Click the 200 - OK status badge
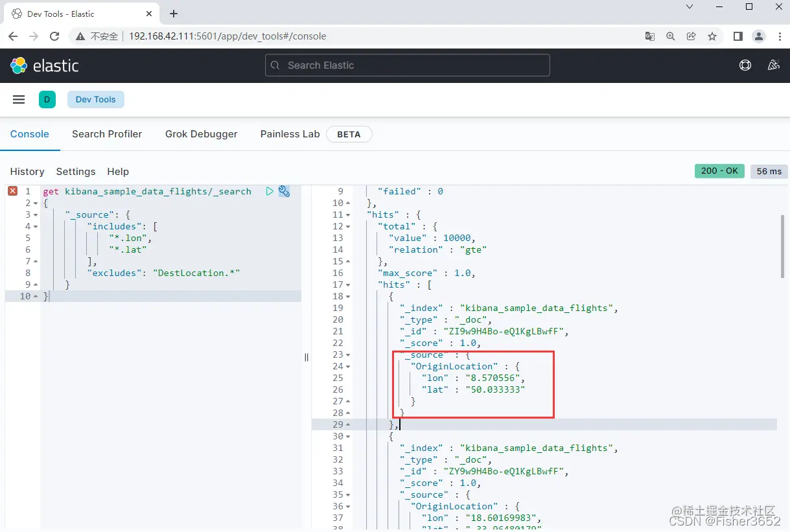 (x=719, y=170)
